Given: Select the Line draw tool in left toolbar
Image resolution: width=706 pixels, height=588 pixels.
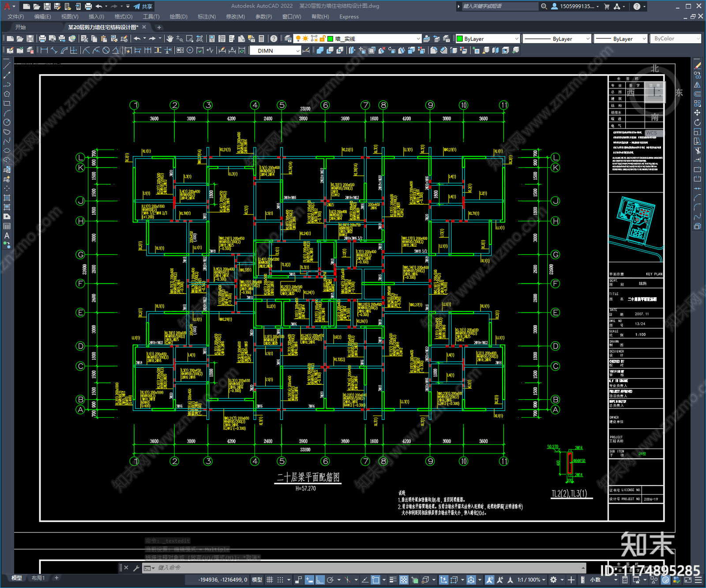Looking at the screenshot, I should [7, 65].
